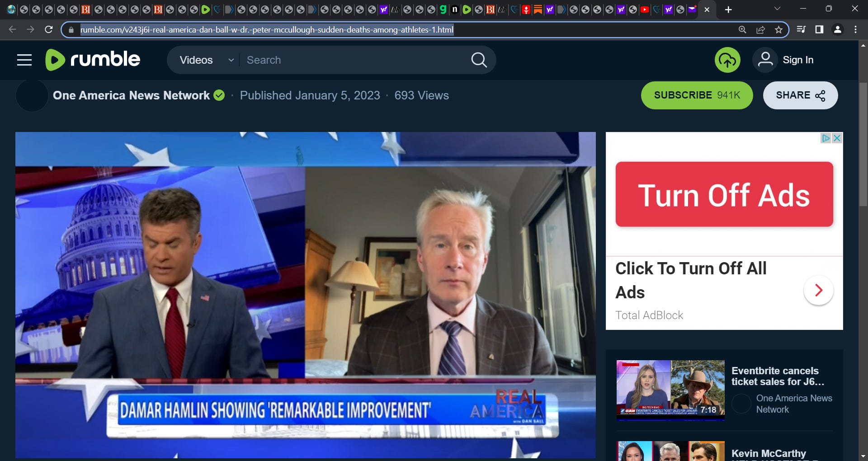Switch to the black 'n' favicon tab

click(455, 9)
